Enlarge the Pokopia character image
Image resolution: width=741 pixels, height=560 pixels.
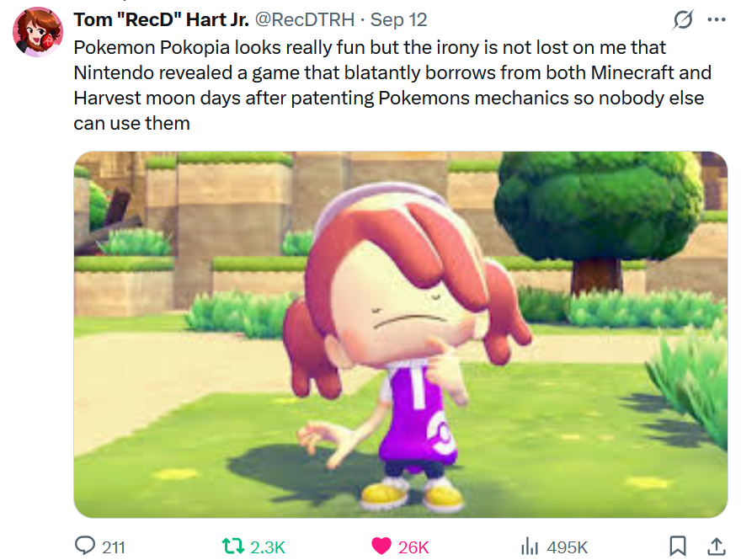401,334
